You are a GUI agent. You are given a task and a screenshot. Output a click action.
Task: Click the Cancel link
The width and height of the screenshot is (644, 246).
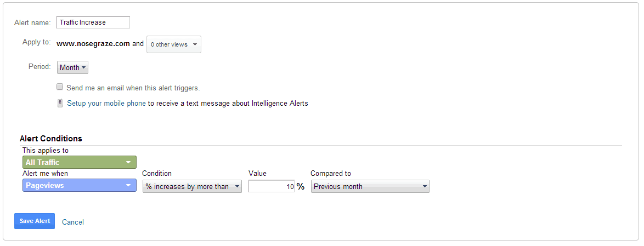73,222
